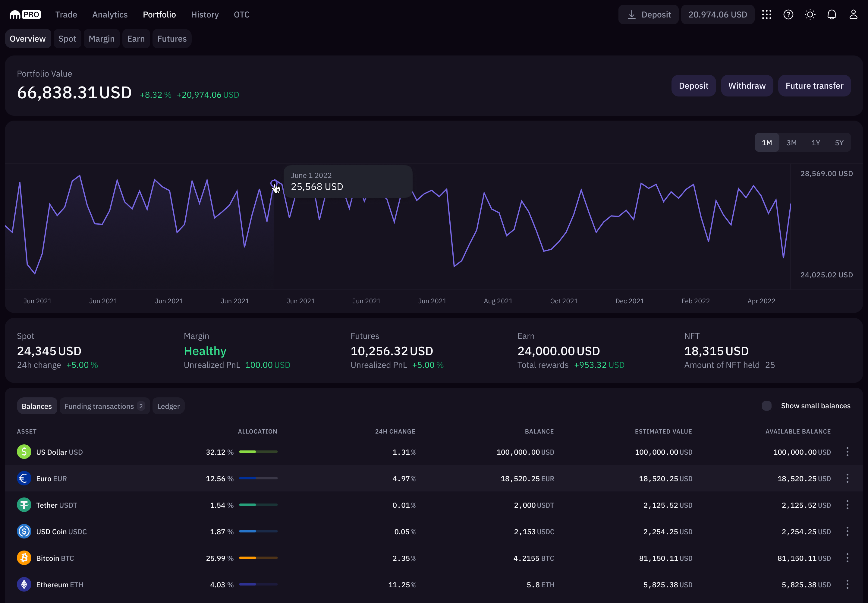Click the AVAILABLE BALANCE column header
This screenshot has width=868, height=603.
point(798,431)
